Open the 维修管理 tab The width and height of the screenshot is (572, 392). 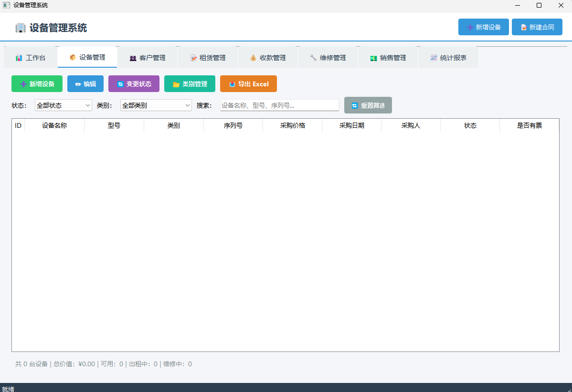point(328,58)
